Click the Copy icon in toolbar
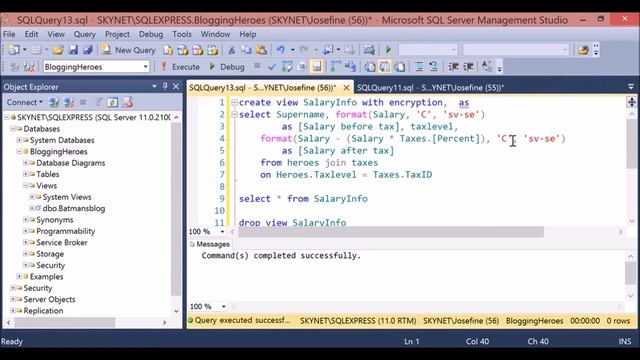 pos(246,50)
